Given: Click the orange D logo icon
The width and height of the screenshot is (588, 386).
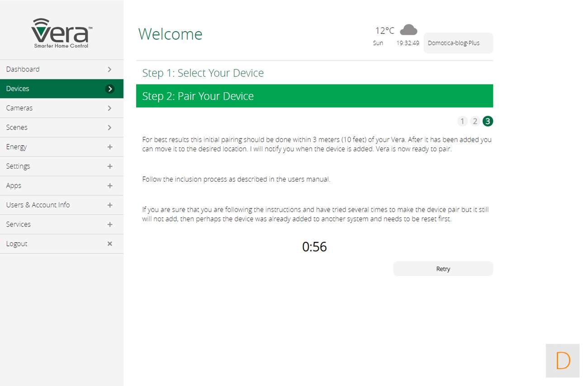Looking at the screenshot, I should click(x=563, y=361).
